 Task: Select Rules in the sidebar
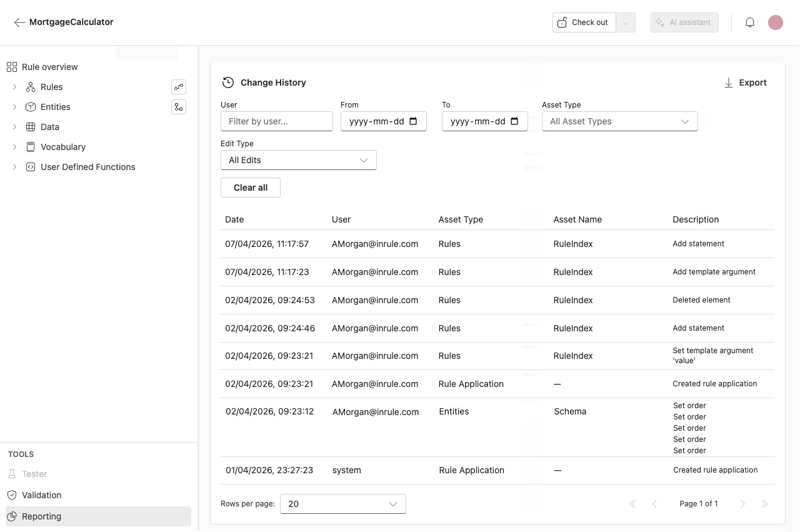click(52, 87)
